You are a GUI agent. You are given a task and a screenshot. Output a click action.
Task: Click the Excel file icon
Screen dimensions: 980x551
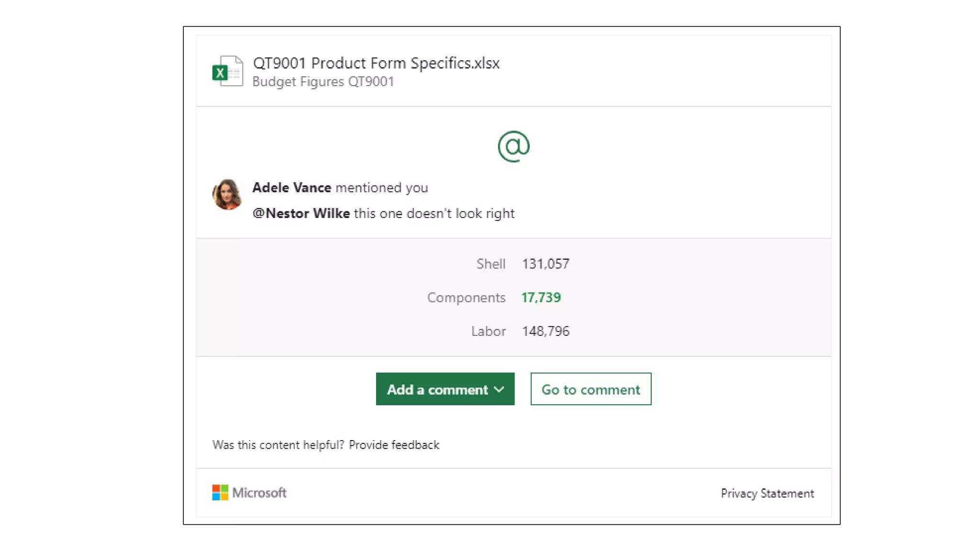click(227, 71)
